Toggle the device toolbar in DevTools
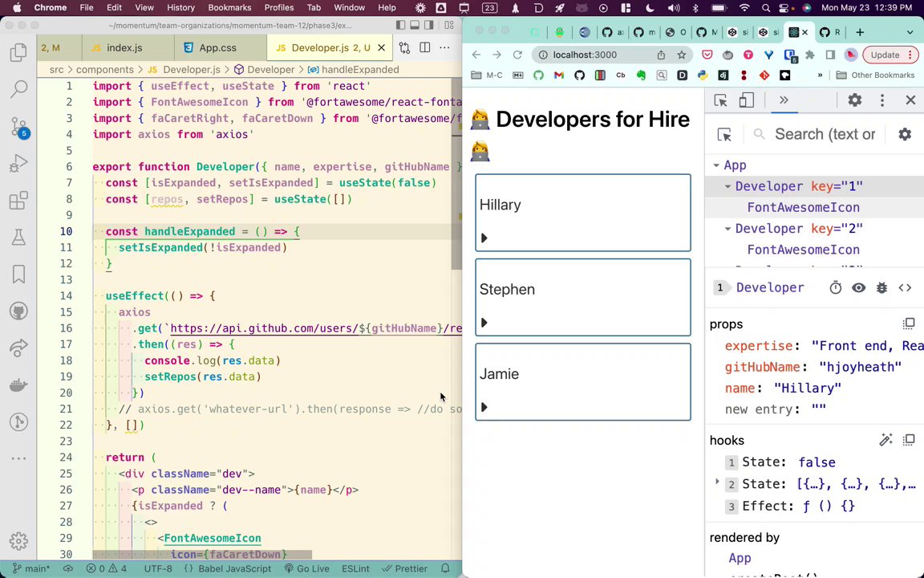The height and width of the screenshot is (578, 924). point(747,100)
